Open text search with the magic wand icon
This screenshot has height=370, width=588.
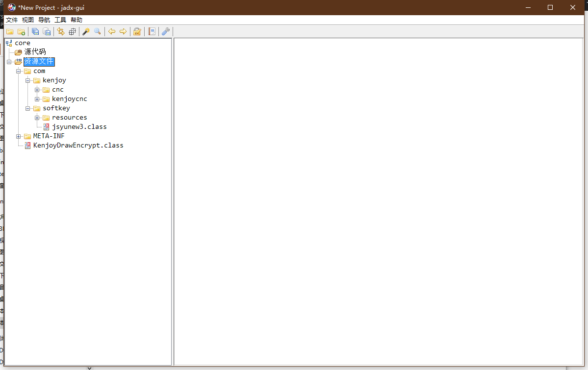(x=86, y=32)
